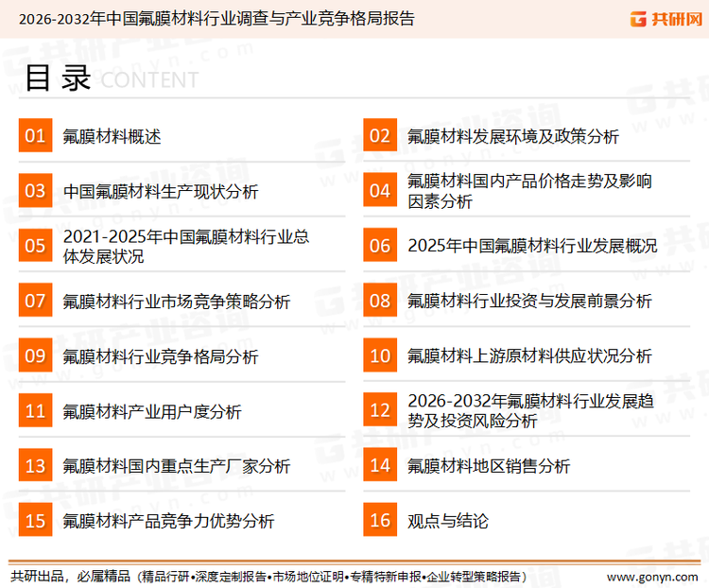709x588 pixels.
Task: Click the orange 10 number box
Action: [x=380, y=355]
